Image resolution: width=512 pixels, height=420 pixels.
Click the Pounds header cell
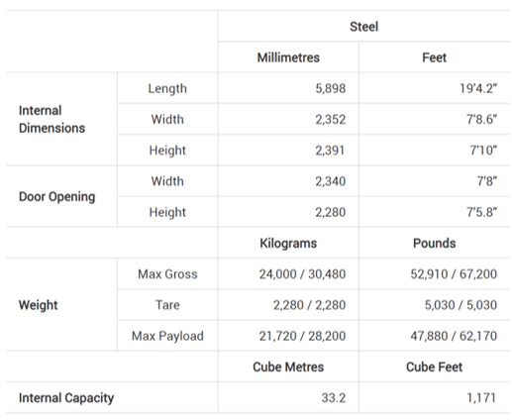(x=434, y=244)
